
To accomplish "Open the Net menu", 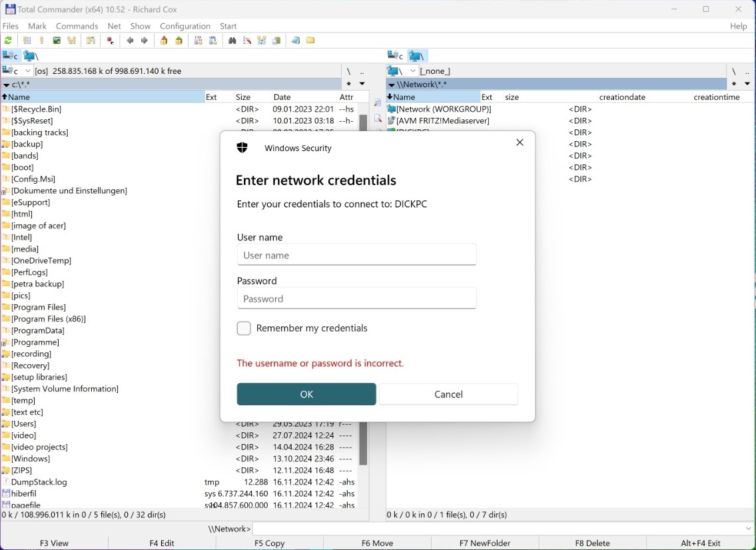I will 113,26.
